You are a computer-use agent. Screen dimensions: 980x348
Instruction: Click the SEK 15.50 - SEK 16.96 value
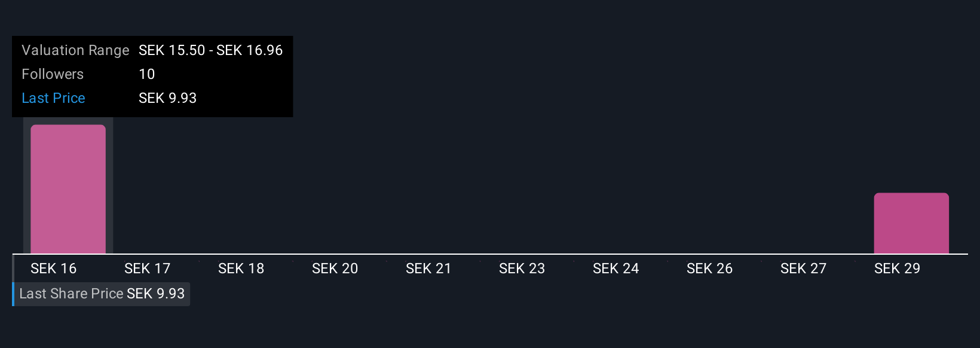(x=210, y=50)
